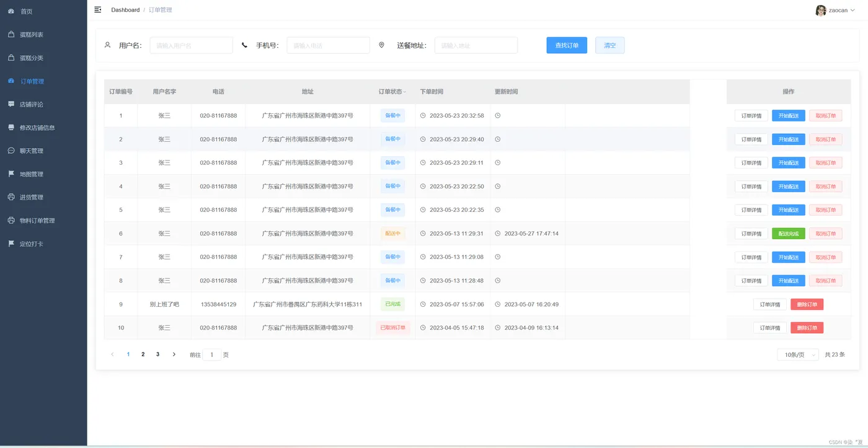Open the 10条/页 page size dropdown
The image size is (868, 448).
coord(798,355)
